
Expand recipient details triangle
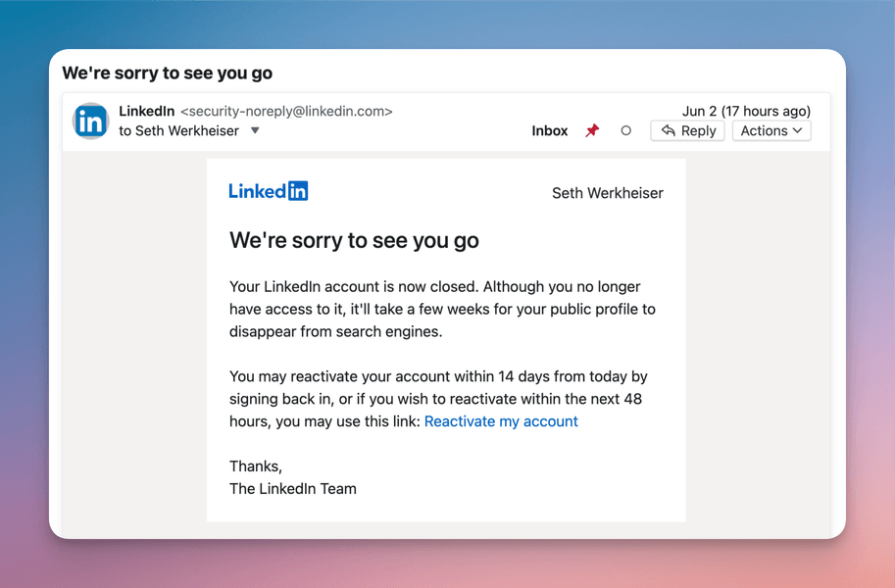(x=255, y=130)
